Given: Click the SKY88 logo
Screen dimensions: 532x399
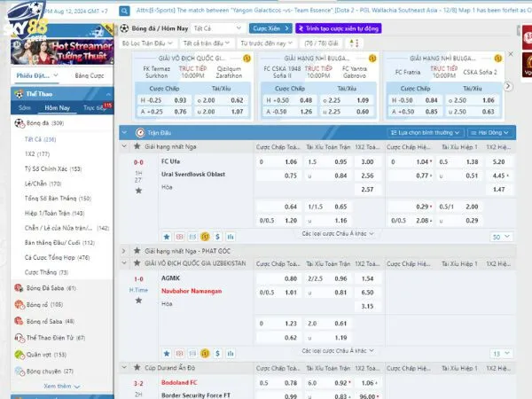Looking at the screenshot, I should pos(26,20).
